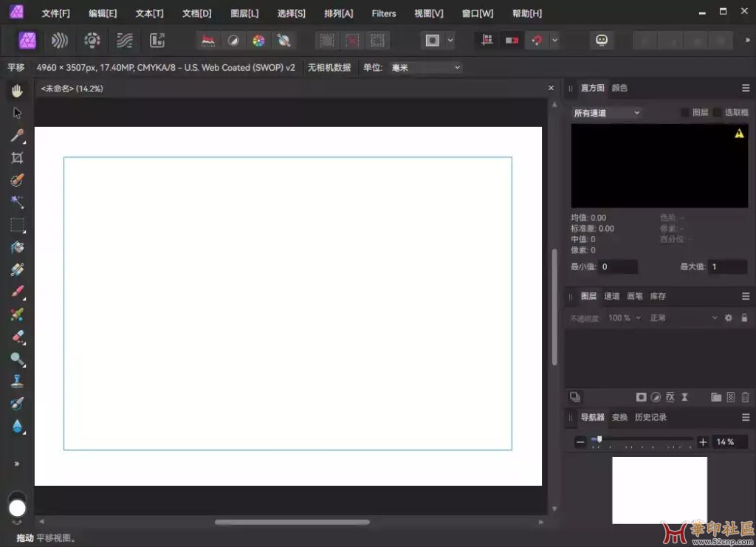The image size is (756, 547).
Task: Select the Colour Picker eyedropper tool
Action: 17,136
